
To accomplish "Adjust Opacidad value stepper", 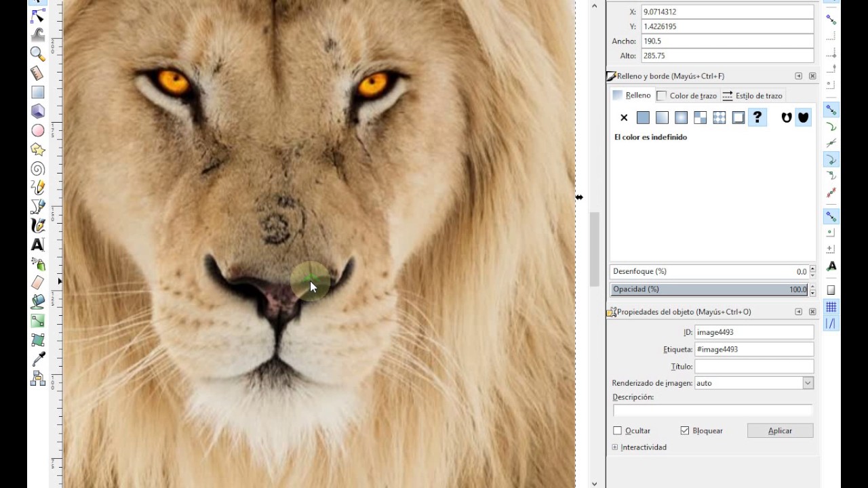I will tap(811, 289).
